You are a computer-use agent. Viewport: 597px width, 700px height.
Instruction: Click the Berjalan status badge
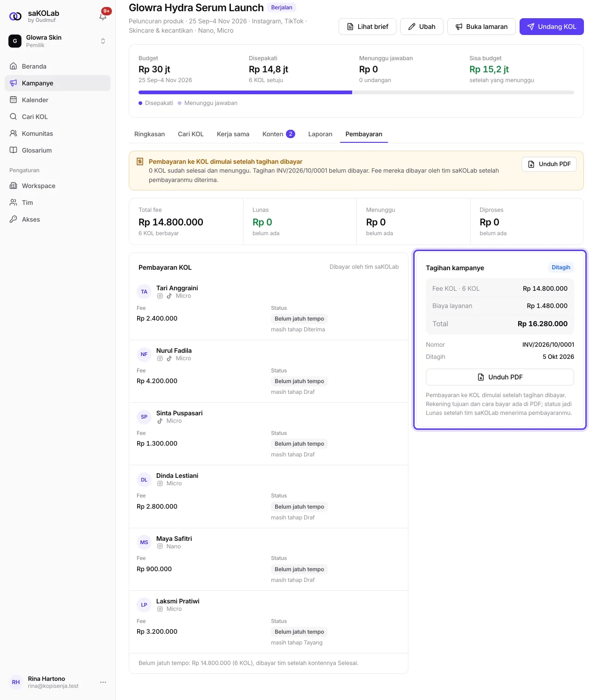282,7
